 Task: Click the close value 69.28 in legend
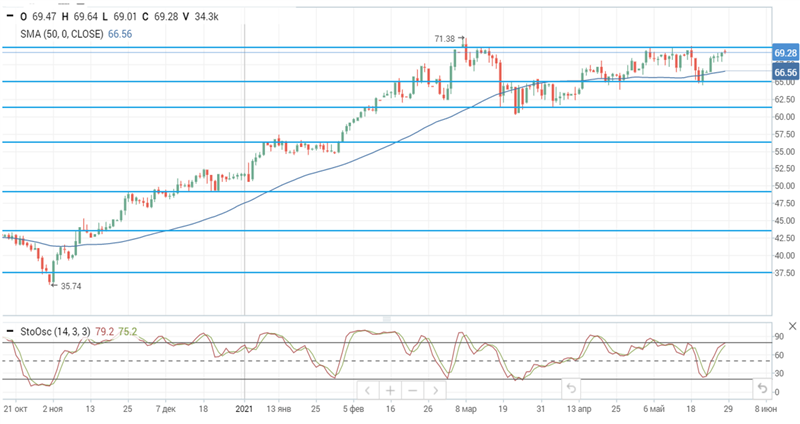coord(166,17)
